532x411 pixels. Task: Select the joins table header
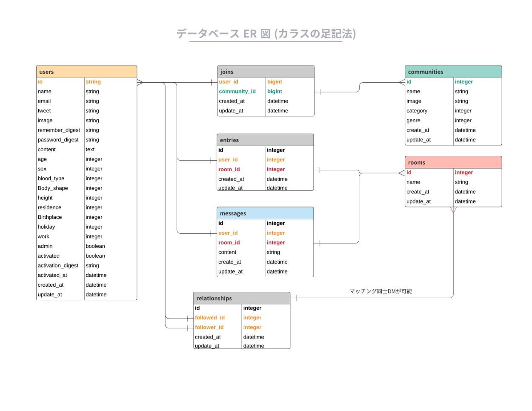pos(266,72)
